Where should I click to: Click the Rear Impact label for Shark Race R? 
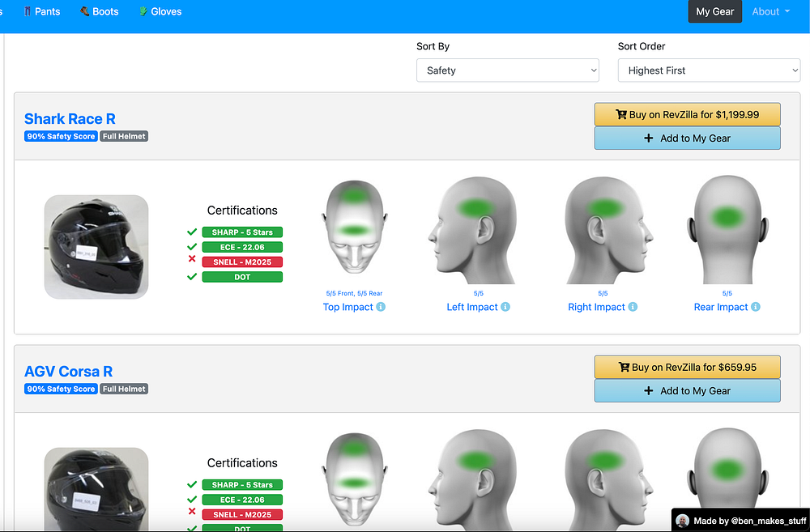coord(721,307)
